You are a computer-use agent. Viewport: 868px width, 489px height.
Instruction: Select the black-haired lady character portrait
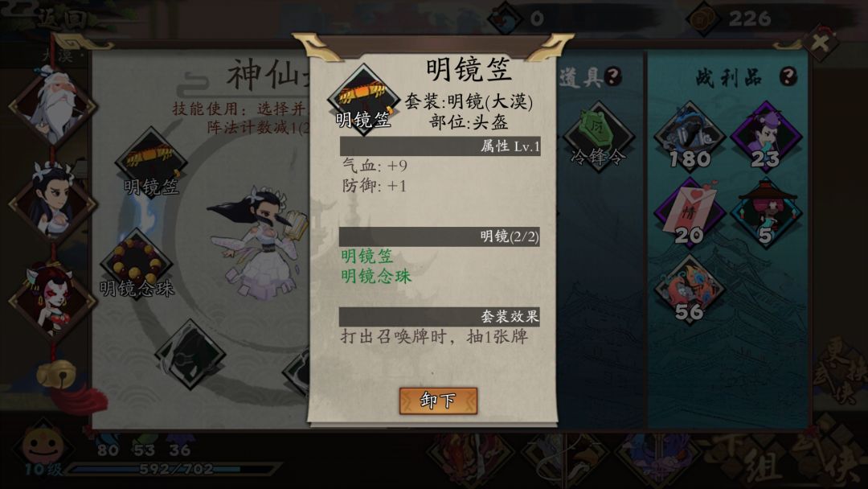click(x=53, y=203)
